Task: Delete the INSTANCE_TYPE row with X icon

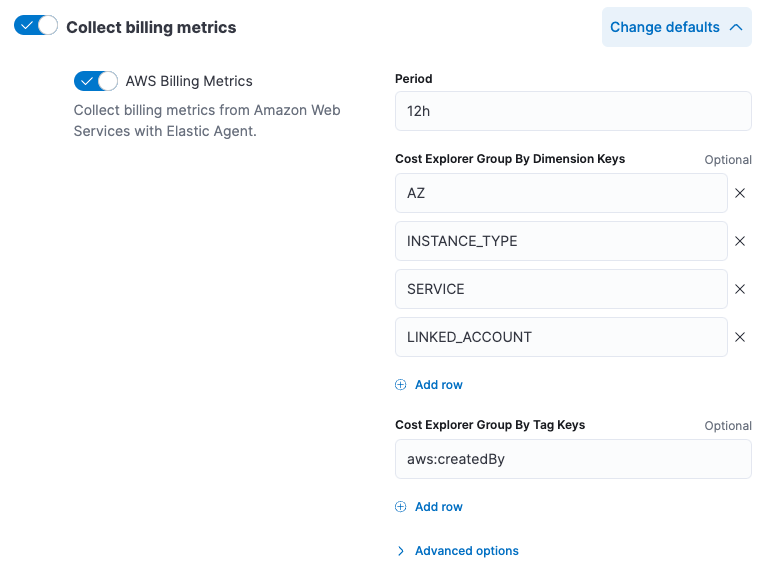Action: click(x=740, y=241)
